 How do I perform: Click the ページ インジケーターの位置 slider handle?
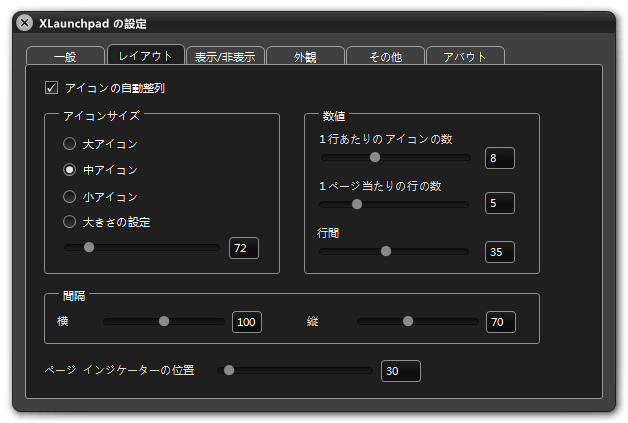229,370
